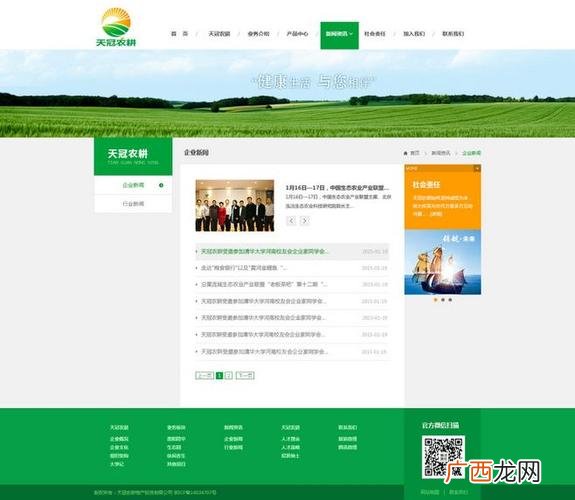Open footer link 组织架构
This screenshot has height=500, width=575.
coord(119,456)
